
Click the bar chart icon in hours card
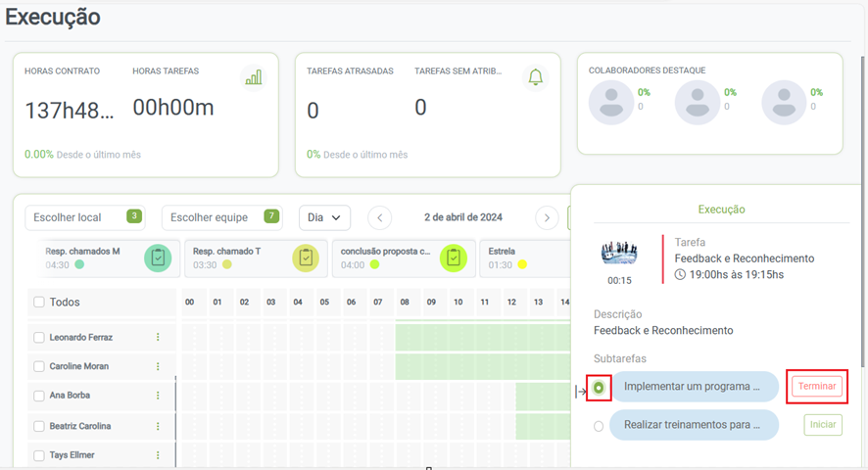[x=254, y=77]
